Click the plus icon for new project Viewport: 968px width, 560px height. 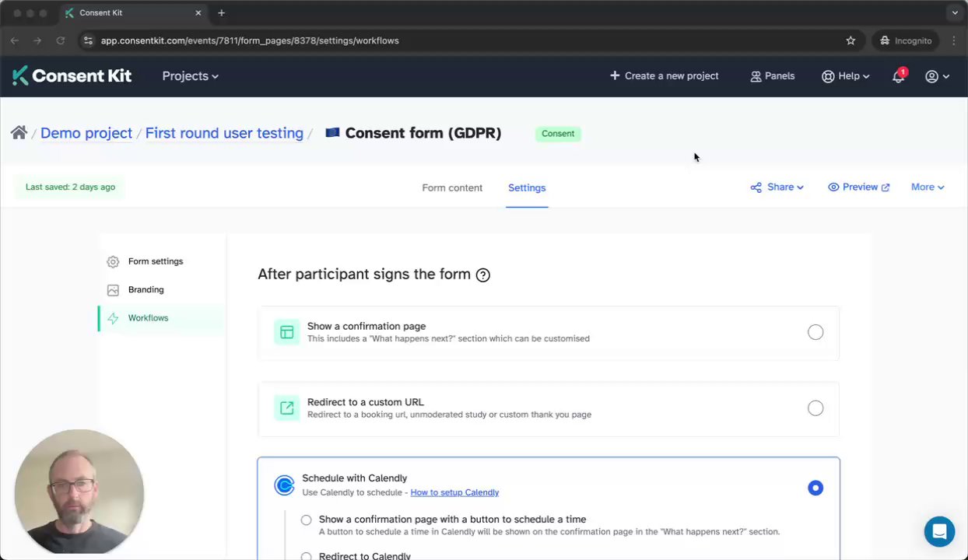(615, 75)
